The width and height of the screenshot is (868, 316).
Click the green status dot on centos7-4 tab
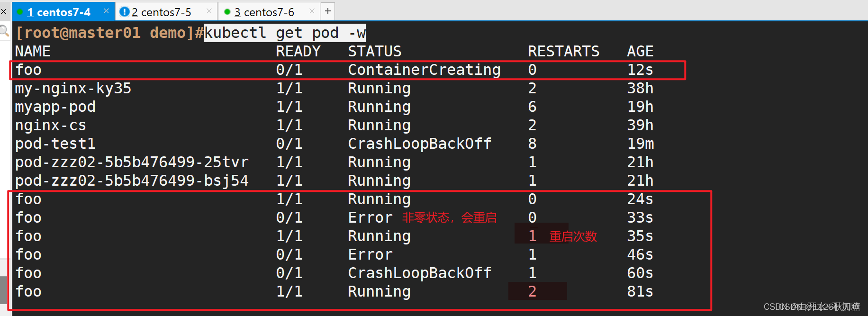coord(20,12)
